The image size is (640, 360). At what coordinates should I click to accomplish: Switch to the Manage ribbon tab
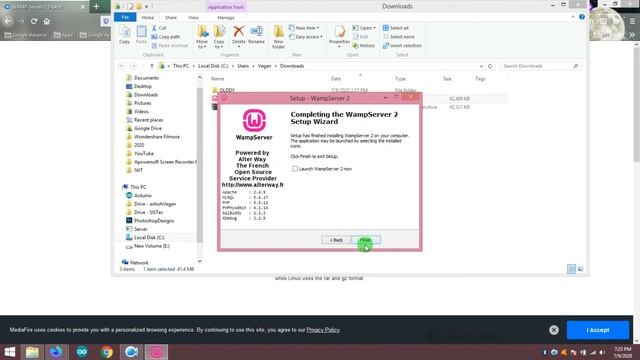click(x=226, y=18)
